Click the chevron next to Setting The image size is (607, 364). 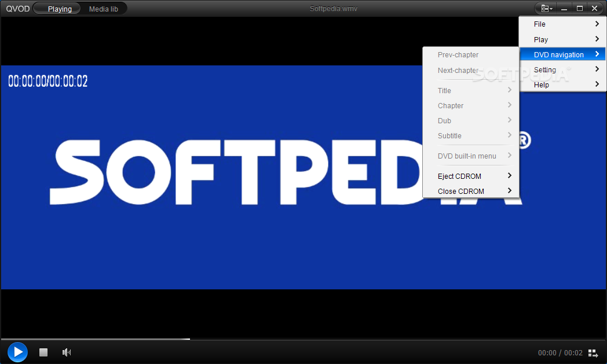tap(597, 69)
